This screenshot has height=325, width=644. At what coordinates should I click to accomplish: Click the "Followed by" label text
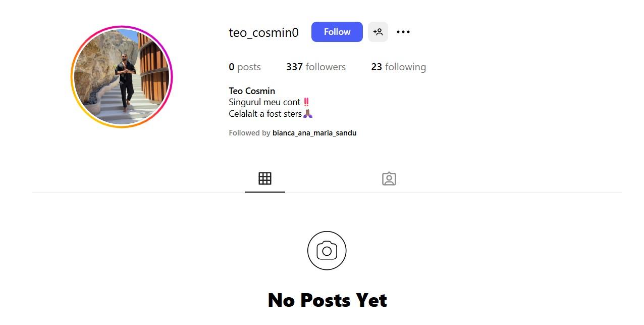coord(249,133)
